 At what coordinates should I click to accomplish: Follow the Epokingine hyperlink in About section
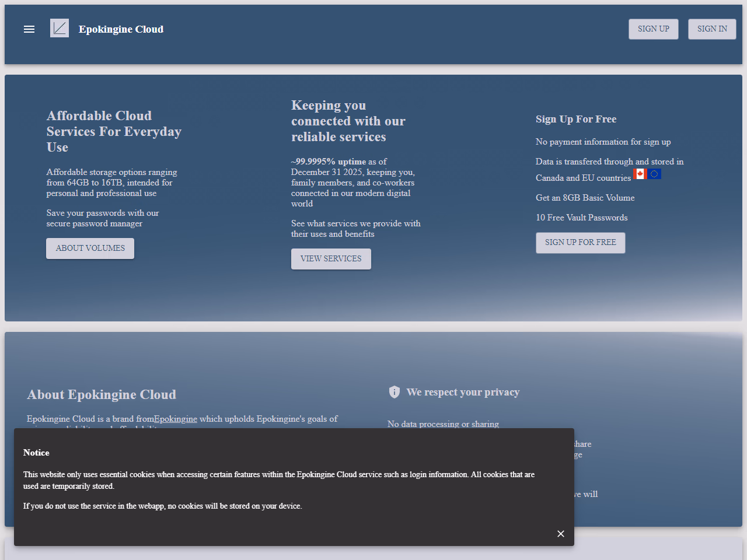176,419
